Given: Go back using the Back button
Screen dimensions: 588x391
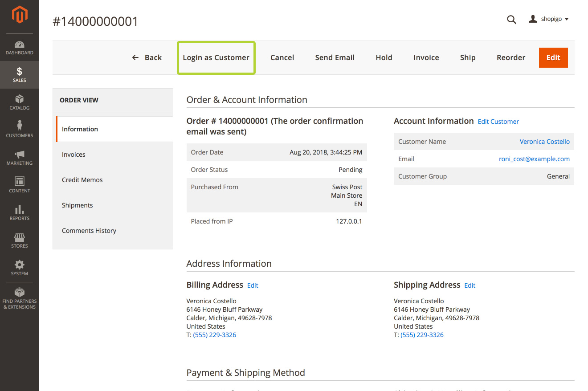Looking at the screenshot, I should click(147, 57).
